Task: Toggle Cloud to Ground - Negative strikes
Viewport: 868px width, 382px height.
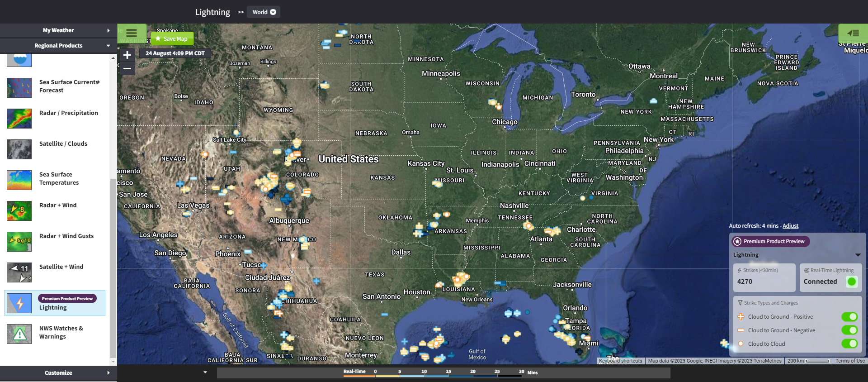Action: click(849, 330)
